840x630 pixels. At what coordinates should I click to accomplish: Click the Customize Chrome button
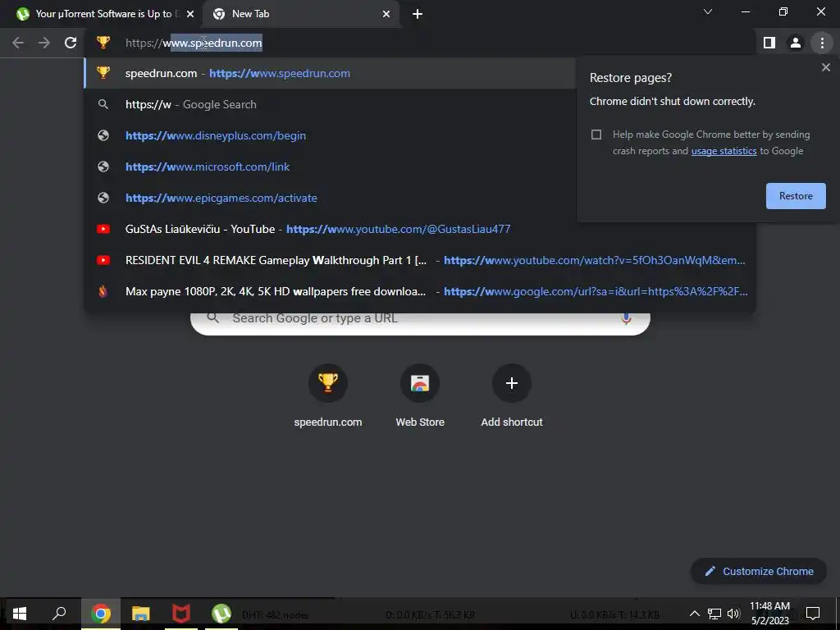pyautogui.click(x=759, y=572)
